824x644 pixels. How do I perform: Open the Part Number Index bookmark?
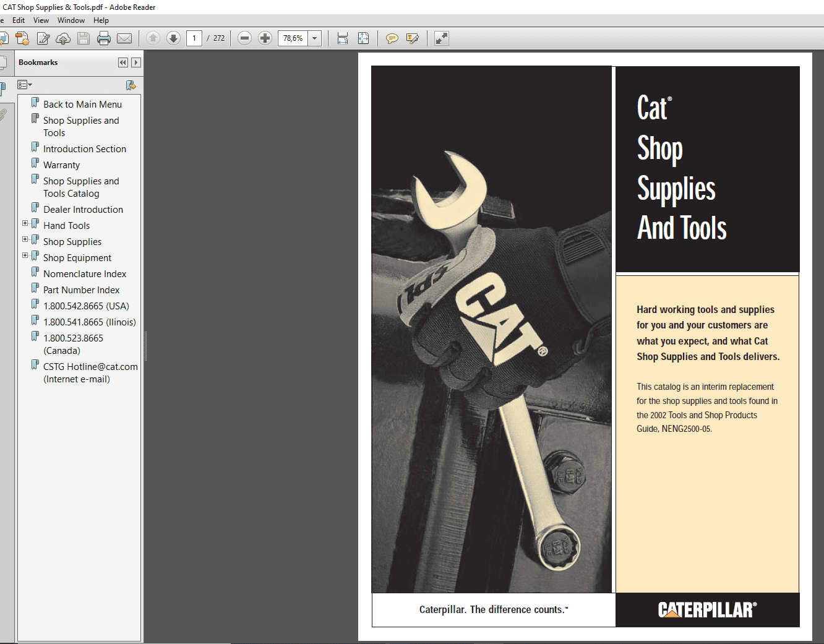(x=81, y=290)
